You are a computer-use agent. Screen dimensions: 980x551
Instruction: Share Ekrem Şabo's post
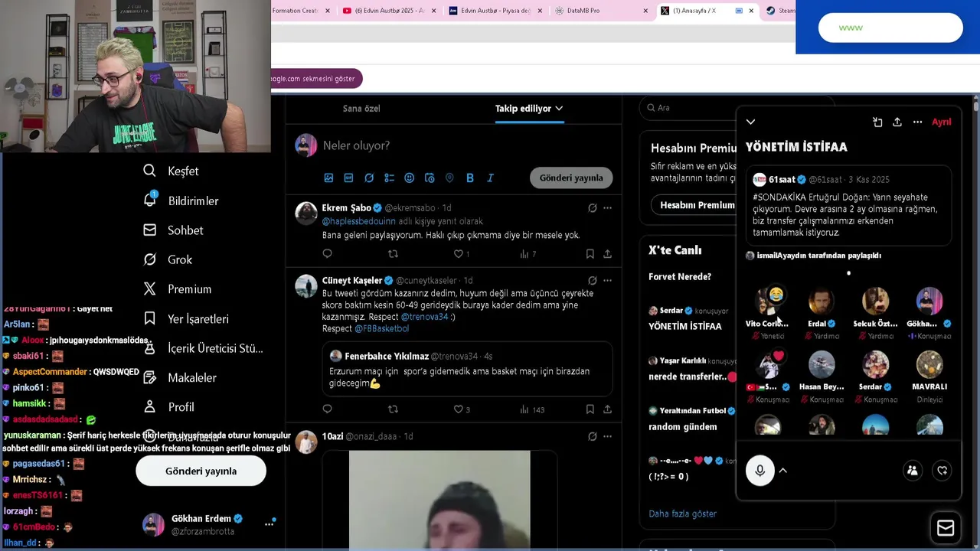pos(607,253)
